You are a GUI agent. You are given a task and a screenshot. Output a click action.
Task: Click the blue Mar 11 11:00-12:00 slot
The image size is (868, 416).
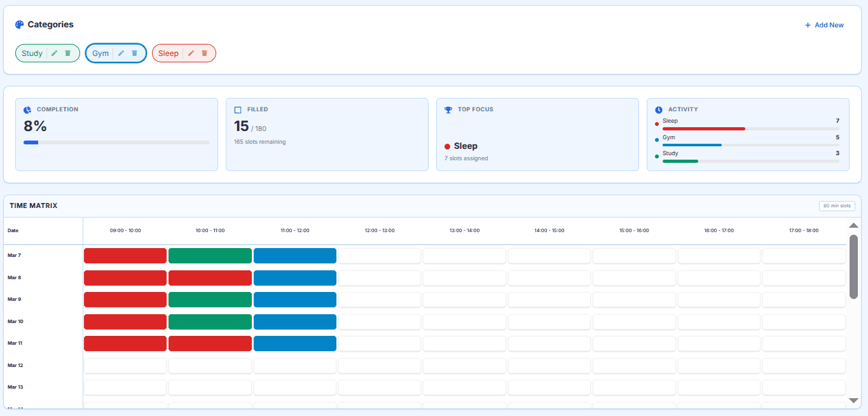tap(294, 343)
